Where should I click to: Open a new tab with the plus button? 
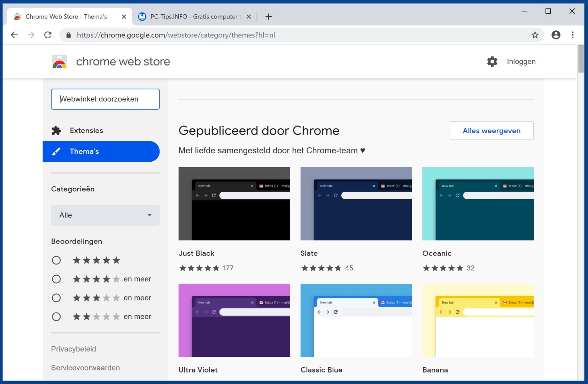(x=269, y=16)
